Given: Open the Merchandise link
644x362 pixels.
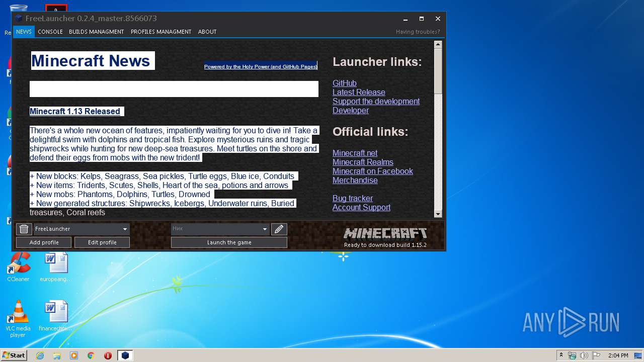Looking at the screenshot, I should tap(355, 180).
